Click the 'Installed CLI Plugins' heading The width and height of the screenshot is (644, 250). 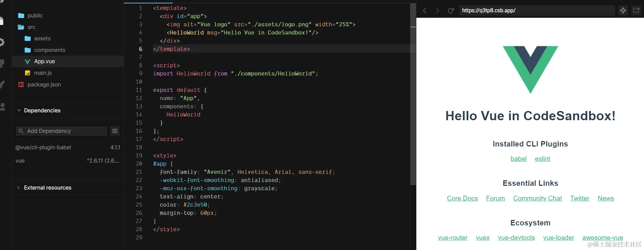click(x=530, y=144)
